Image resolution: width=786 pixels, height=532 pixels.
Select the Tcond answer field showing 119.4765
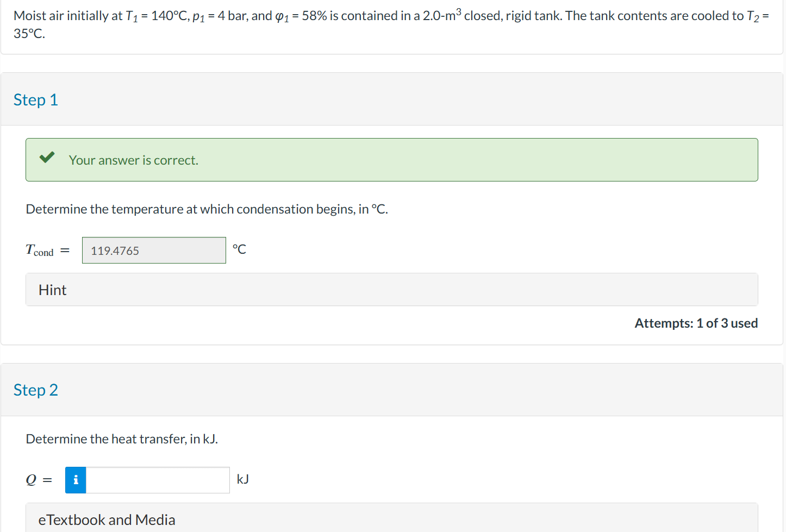point(154,250)
